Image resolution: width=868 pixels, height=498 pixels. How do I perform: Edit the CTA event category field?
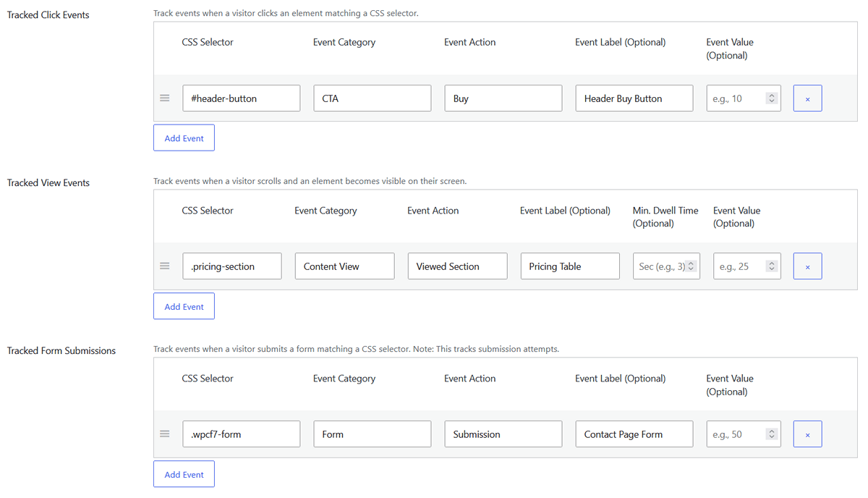(x=372, y=98)
